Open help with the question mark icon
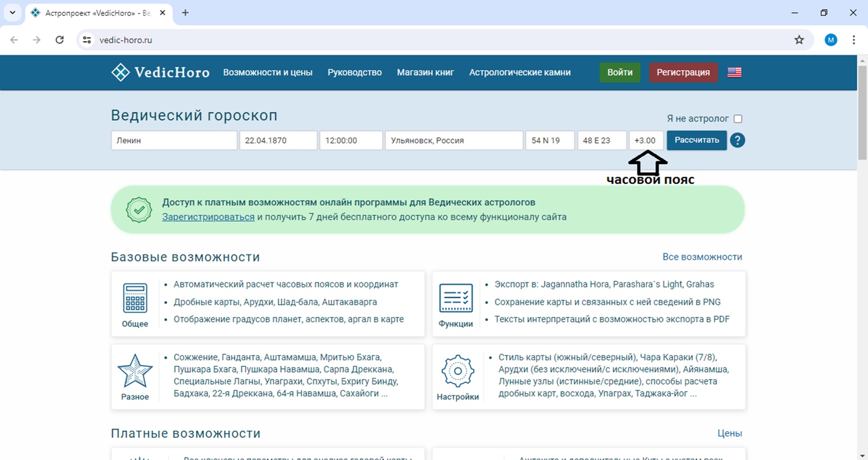Image resolution: width=868 pixels, height=460 pixels. [737, 140]
